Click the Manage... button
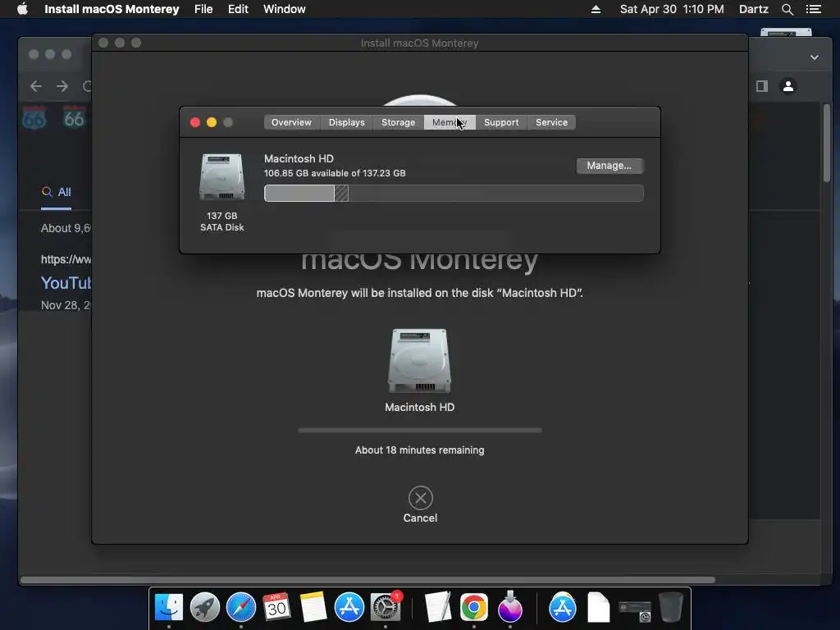Screen dimensions: 840x630 [x=609, y=166]
